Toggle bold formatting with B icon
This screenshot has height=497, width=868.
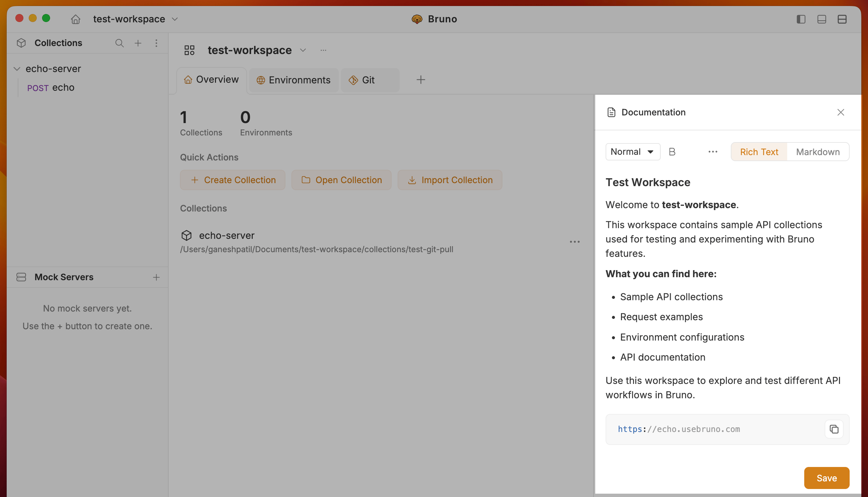(x=672, y=152)
